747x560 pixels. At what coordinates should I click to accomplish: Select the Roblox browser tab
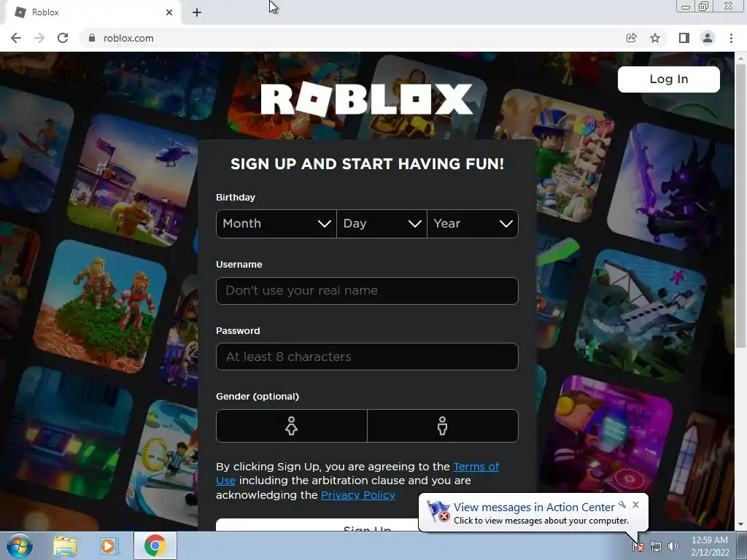(93, 12)
